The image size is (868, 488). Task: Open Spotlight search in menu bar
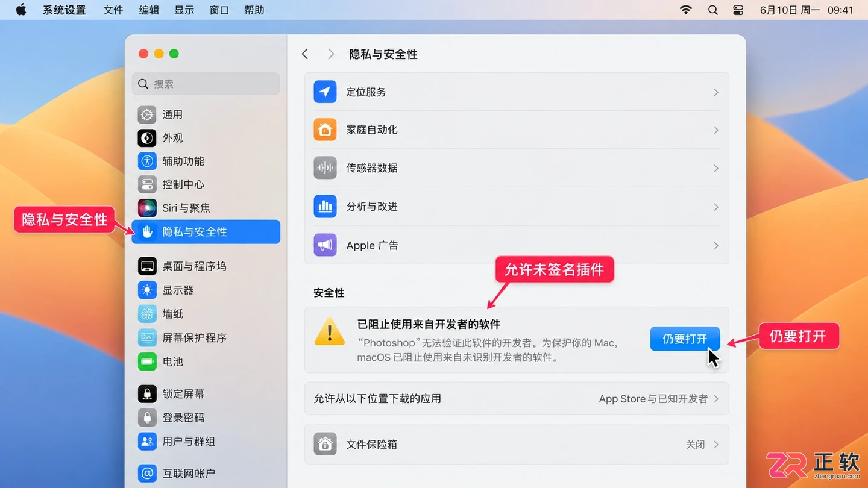tap(713, 10)
